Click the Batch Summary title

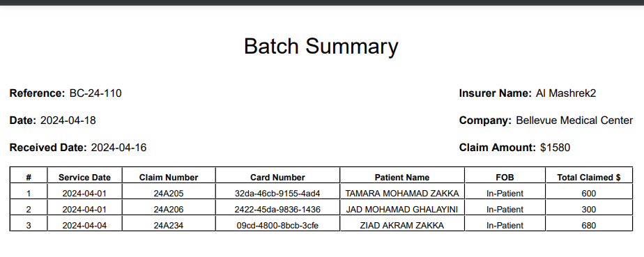(x=321, y=46)
